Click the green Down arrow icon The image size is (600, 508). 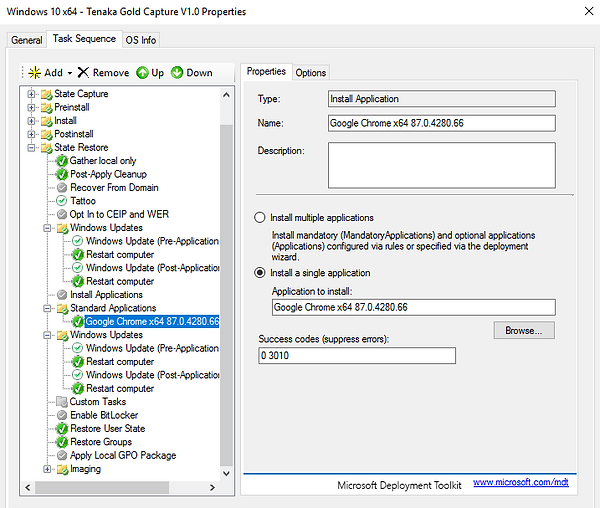(x=177, y=73)
